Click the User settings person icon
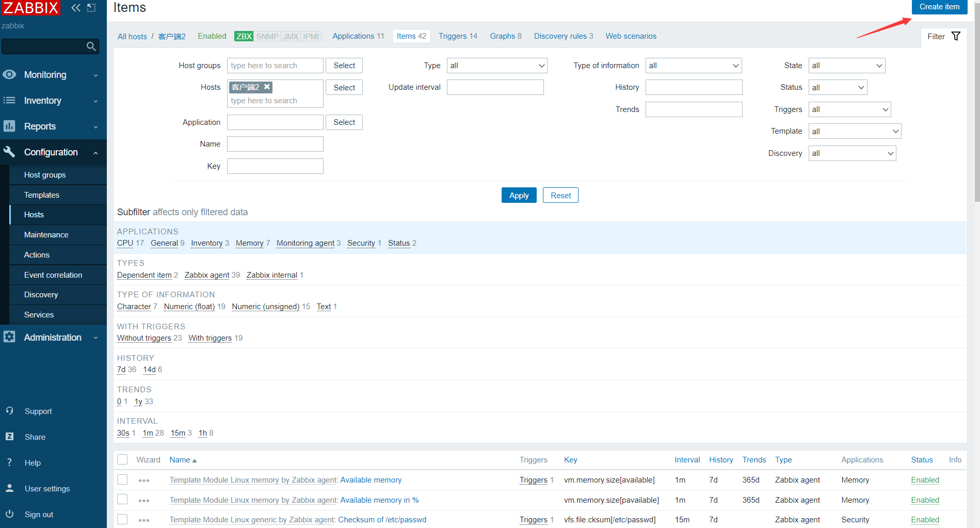This screenshot has height=528, width=980. (x=9, y=488)
